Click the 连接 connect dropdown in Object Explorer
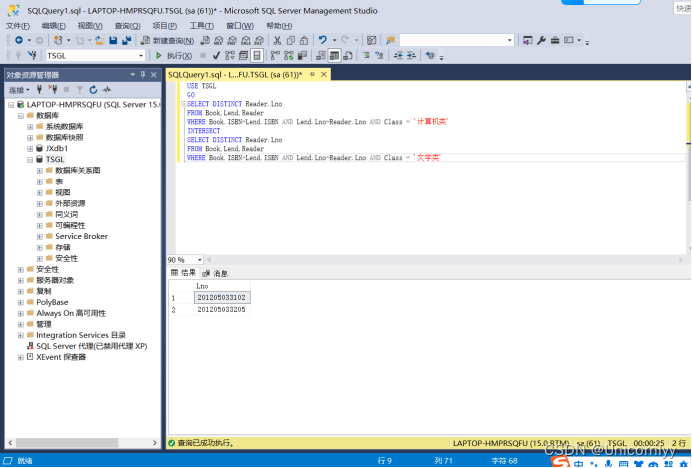Screen dimensions: 692x468 19,90
